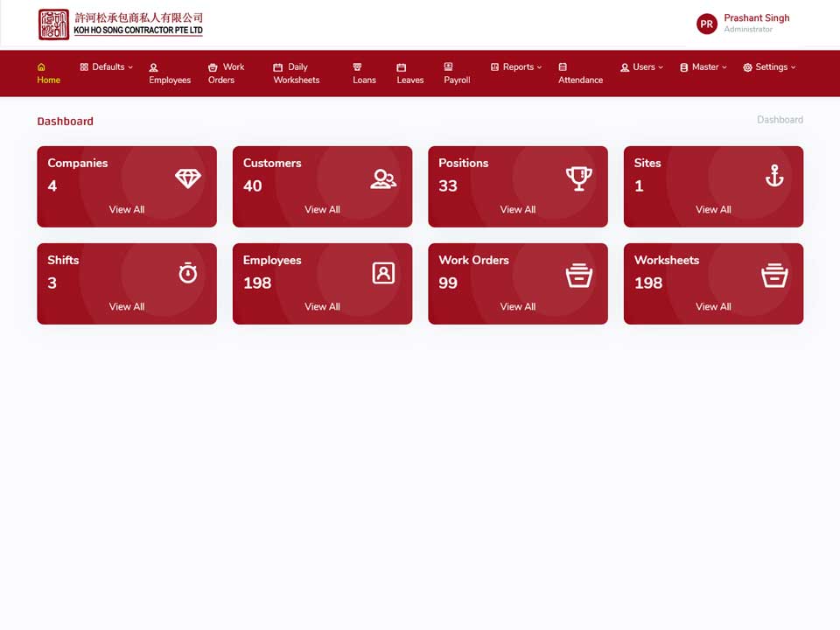Click the archive icon on Work Orders card

(579, 276)
